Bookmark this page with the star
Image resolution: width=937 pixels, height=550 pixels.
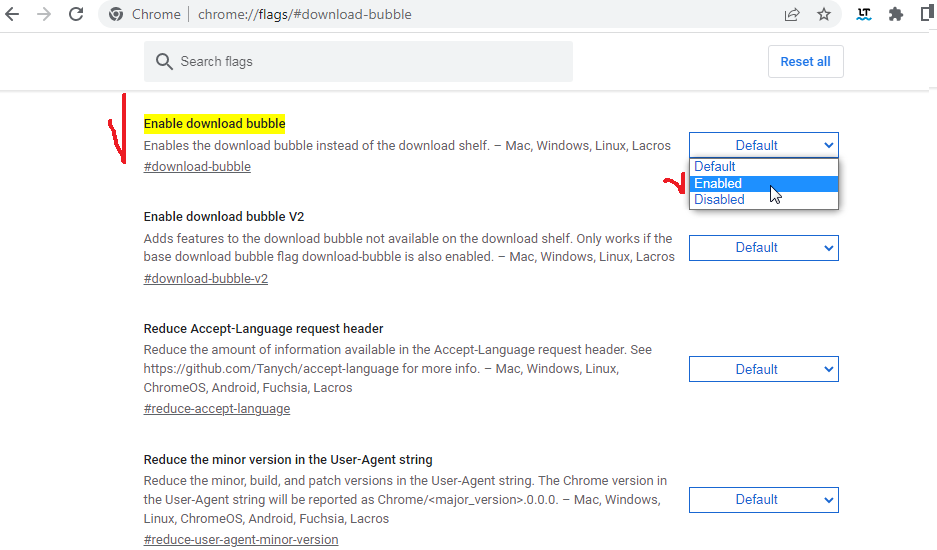coord(824,15)
